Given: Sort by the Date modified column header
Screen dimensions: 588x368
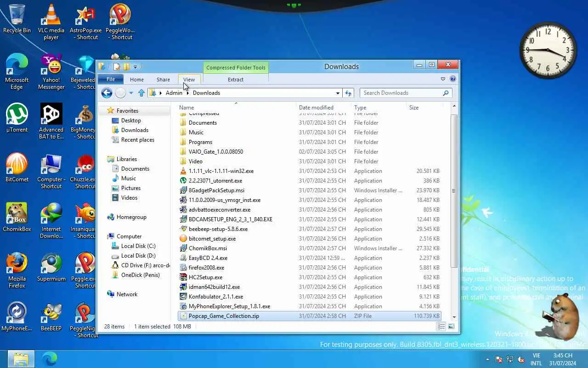Looking at the screenshot, I should [x=323, y=108].
